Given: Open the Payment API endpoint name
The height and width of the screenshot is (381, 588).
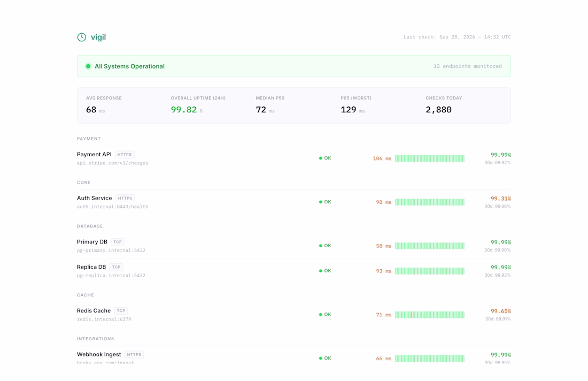Looking at the screenshot, I should click(x=94, y=154).
